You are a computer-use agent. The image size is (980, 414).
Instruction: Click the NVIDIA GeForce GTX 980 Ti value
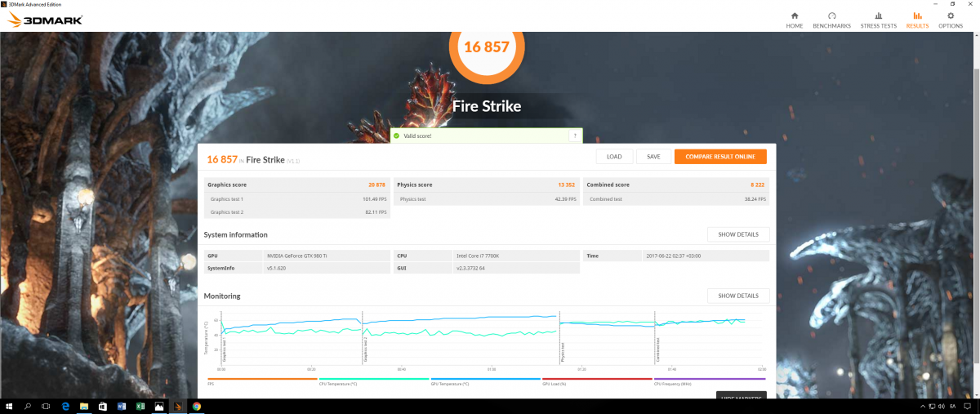[x=296, y=256]
